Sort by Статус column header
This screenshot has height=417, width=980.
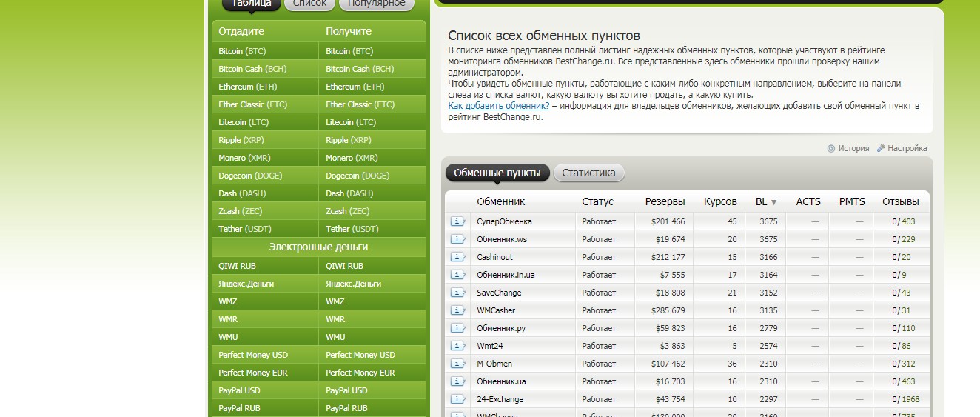(598, 201)
